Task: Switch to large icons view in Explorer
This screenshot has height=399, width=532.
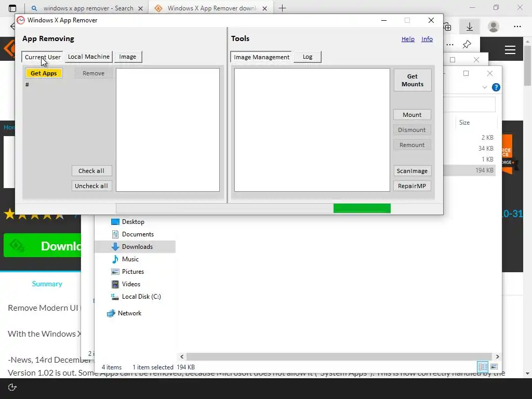Action: point(494,367)
